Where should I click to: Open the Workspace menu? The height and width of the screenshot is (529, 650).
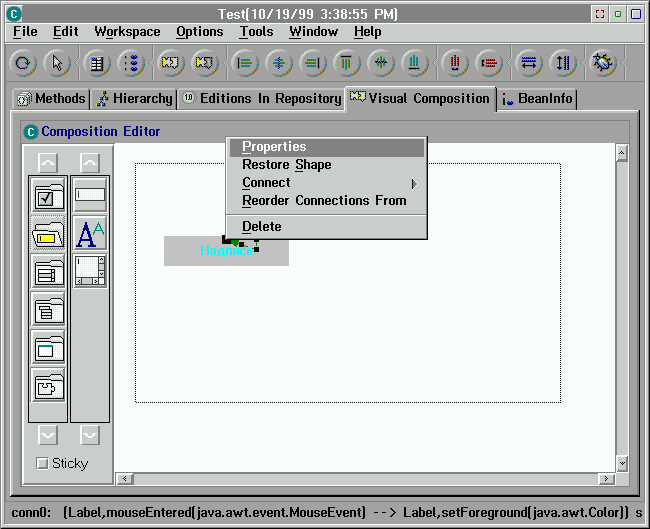tap(127, 32)
